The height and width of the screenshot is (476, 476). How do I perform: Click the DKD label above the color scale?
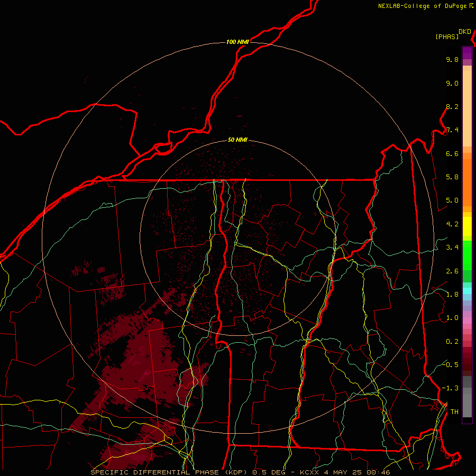pos(465,32)
